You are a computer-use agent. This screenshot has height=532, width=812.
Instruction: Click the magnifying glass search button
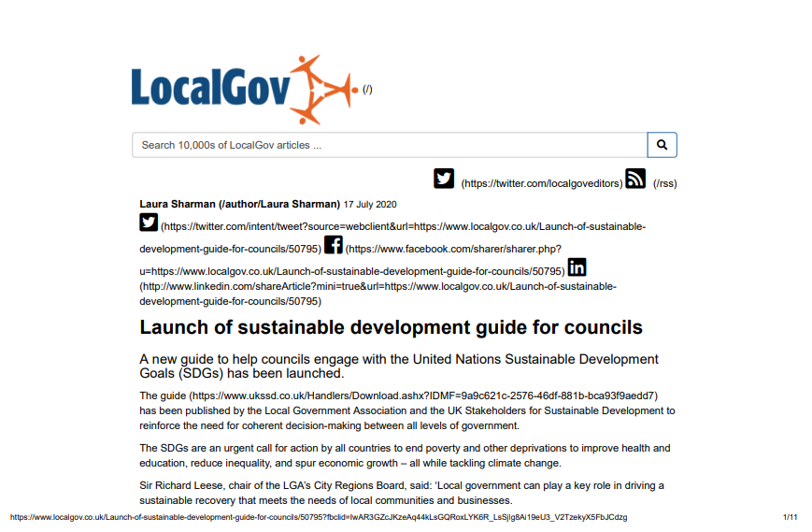point(662,145)
